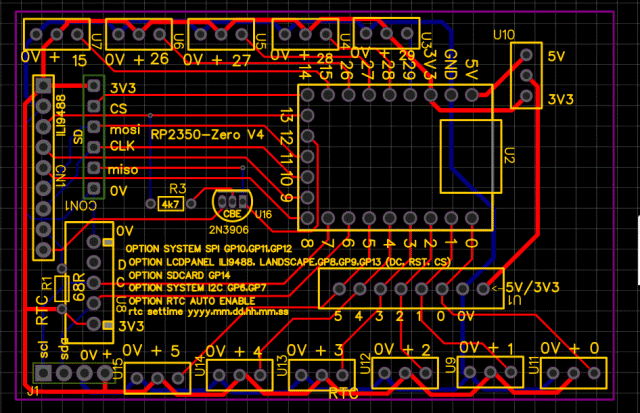Screen dimensions: 640x413
Task: Select the U7 three-pin header
Action: click(55, 37)
